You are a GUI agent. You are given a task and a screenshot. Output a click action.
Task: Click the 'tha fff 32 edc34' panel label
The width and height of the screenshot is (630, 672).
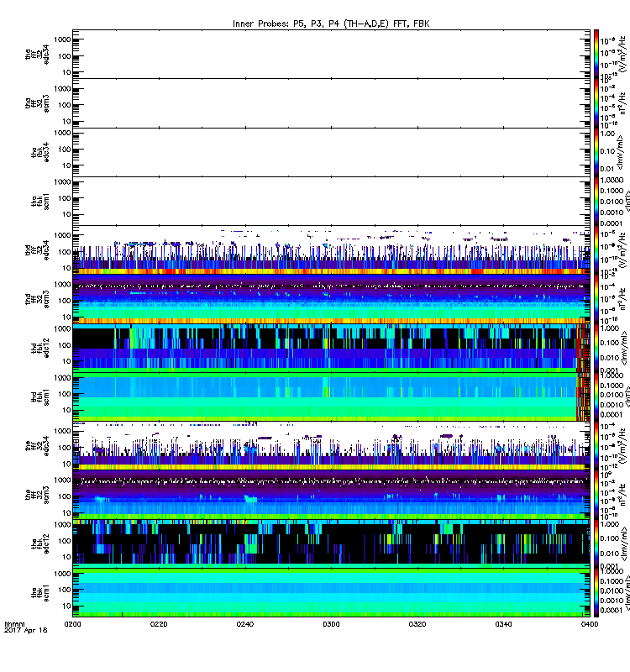click(x=37, y=54)
